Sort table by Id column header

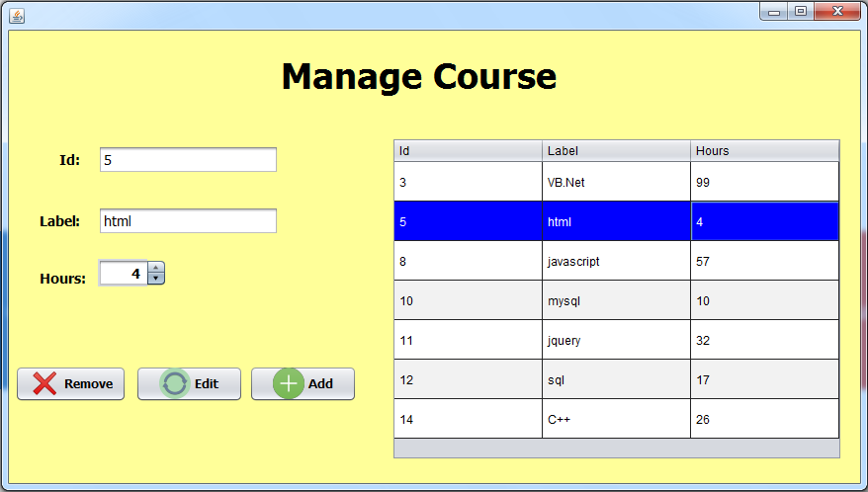(468, 150)
